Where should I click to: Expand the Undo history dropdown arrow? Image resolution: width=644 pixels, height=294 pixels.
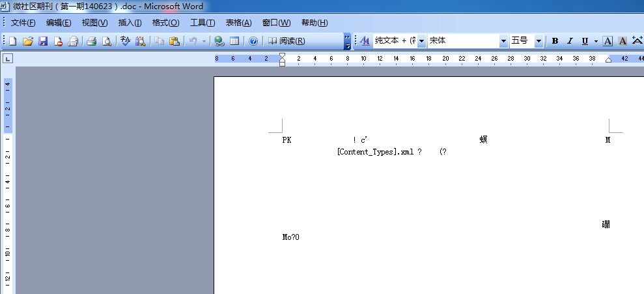click(204, 41)
